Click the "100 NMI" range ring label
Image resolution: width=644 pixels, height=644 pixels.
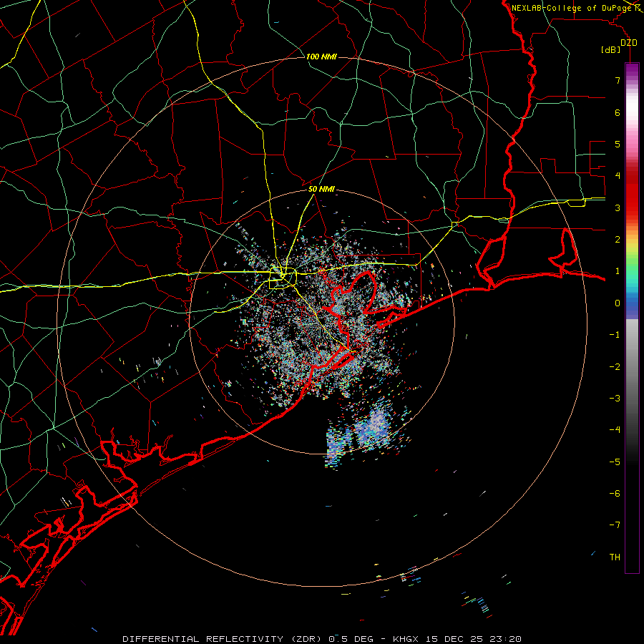(321, 57)
